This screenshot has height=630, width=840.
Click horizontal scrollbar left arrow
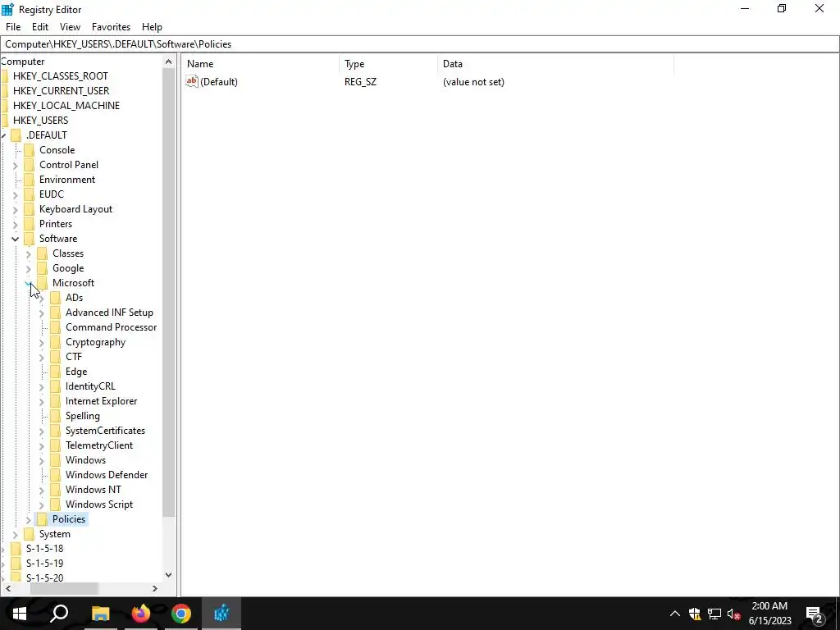[x=8, y=589]
